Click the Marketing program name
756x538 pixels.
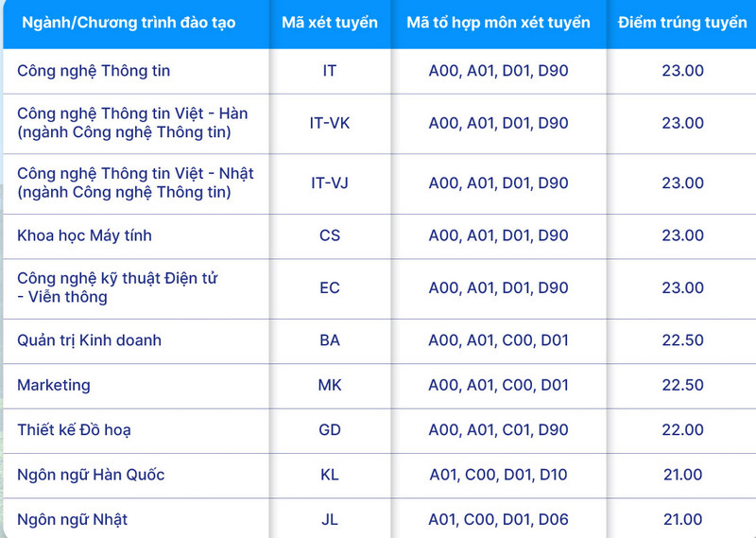pos(54,385)
